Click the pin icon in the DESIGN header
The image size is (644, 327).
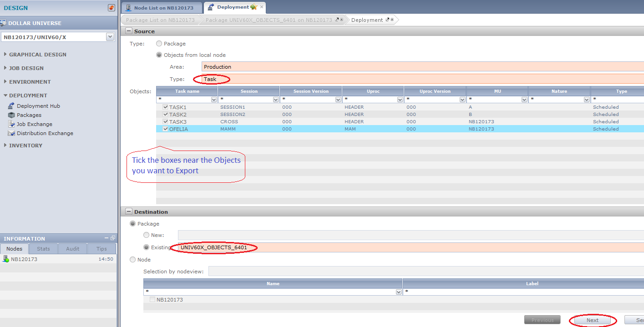[x=112, y=8]
